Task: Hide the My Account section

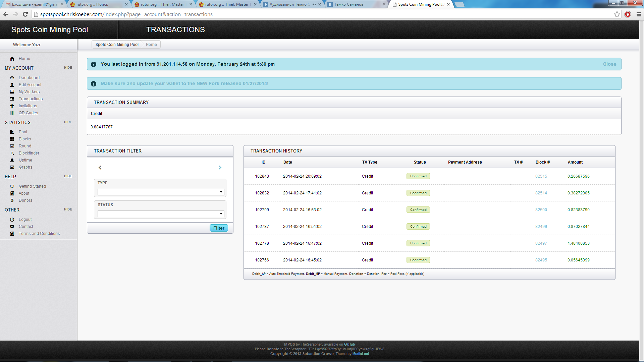Action: 68,68
